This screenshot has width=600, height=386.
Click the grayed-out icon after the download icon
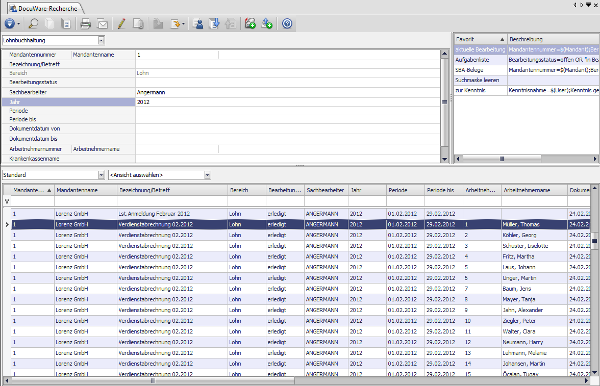[x=230, y=24]
